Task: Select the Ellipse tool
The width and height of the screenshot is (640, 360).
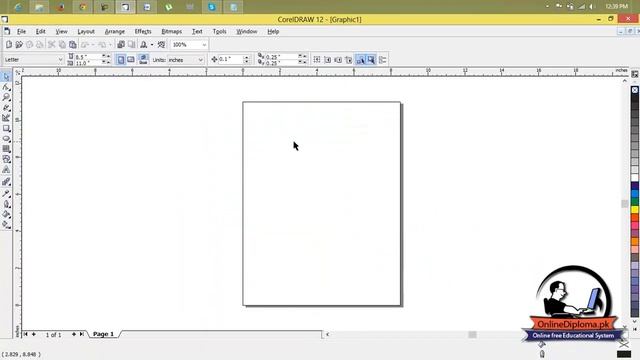Action: (6, 139)
